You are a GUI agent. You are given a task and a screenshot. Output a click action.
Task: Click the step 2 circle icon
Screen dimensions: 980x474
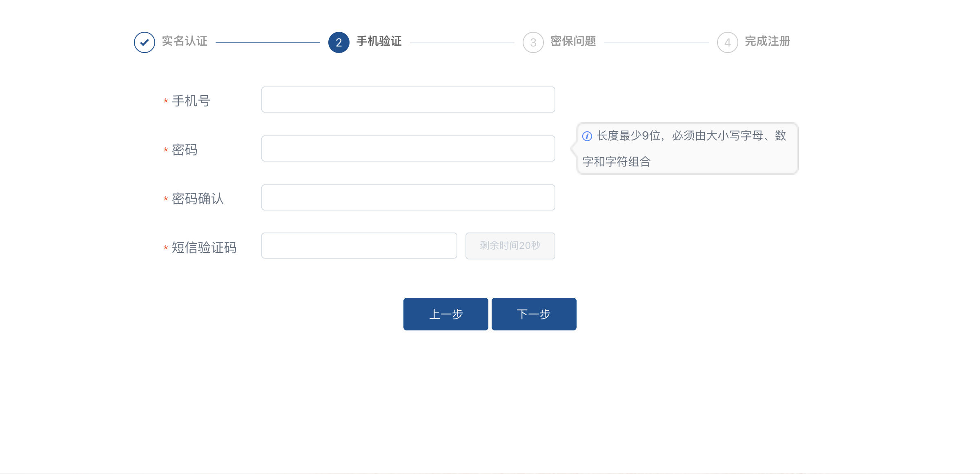(339, 42)
